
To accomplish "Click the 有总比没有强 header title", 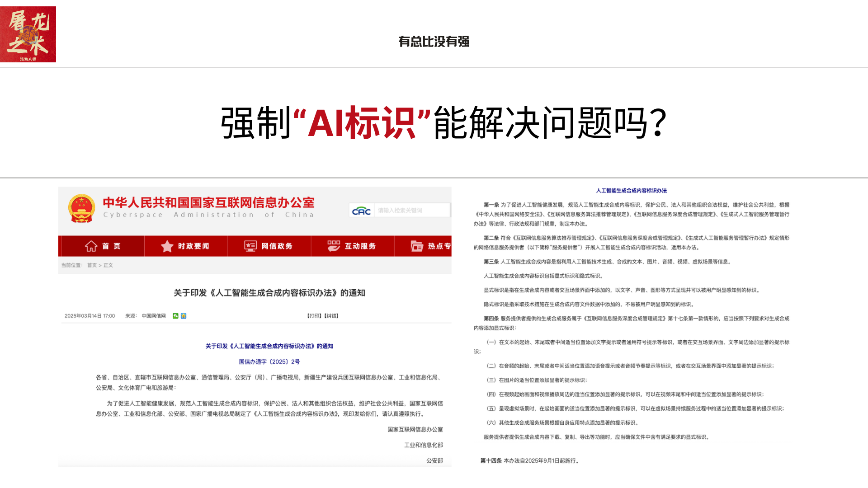I will point(434,42).
